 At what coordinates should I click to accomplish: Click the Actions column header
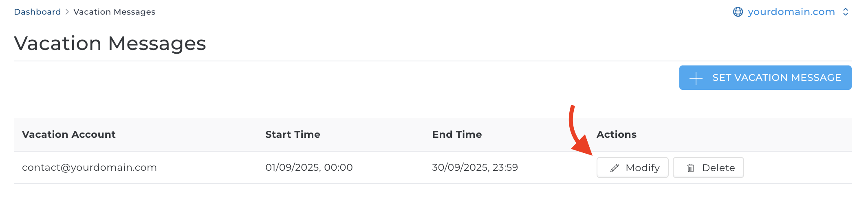pos(616,135)
